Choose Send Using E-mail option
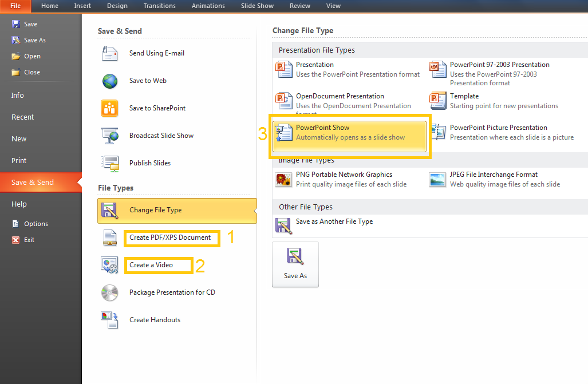The image size is (588, 384). pos(157,53)
